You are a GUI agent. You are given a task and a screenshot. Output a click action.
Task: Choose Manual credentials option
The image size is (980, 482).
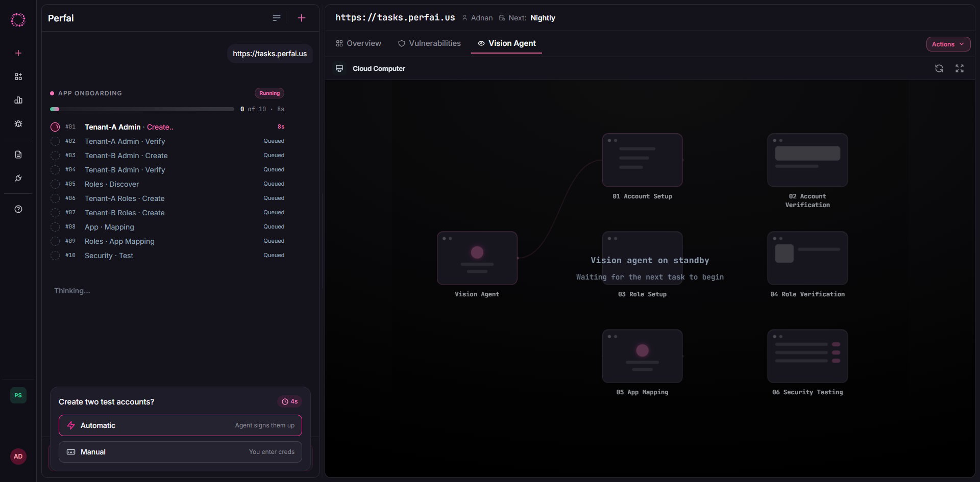(x=180, y=452)
